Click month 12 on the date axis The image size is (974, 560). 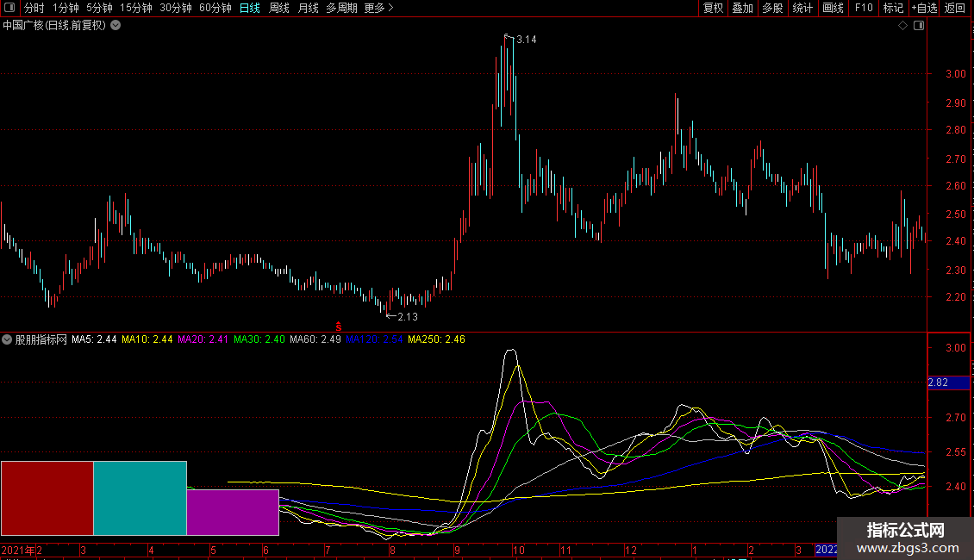click(x=630, y=551)
